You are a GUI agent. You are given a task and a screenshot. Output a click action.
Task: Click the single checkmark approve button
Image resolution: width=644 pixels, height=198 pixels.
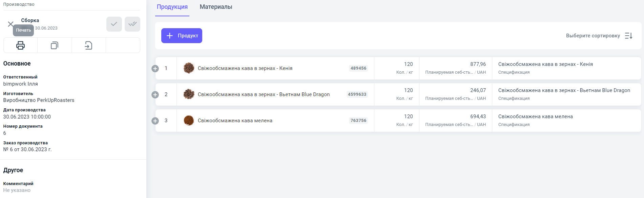(x=114, y=24)
